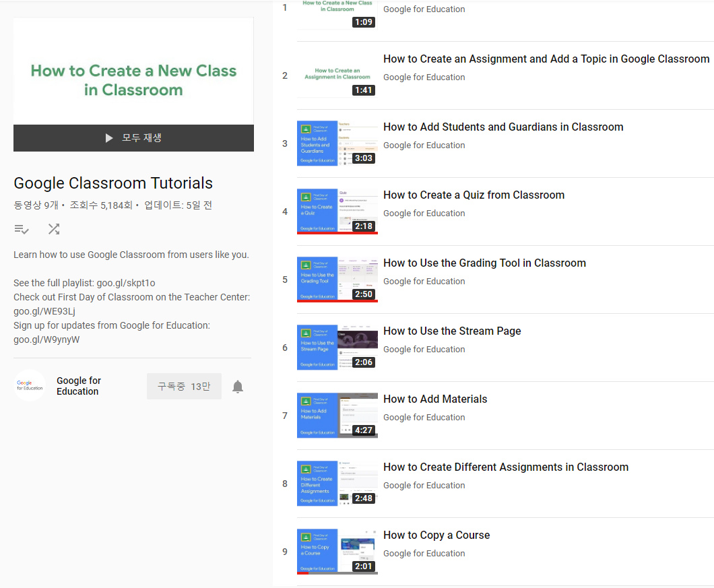Click Google for Education under the Assignment and Topic video
714x588 pixels.
pos(424,77)
